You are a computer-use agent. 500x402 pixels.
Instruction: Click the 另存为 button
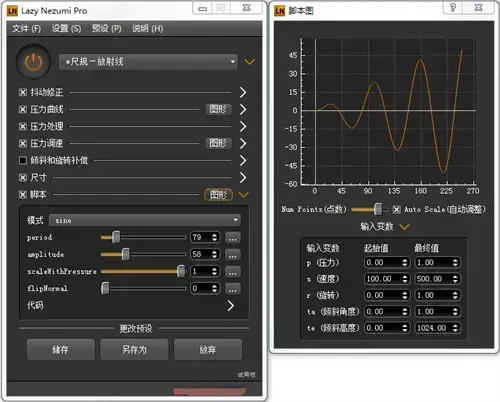coord(134,350)
